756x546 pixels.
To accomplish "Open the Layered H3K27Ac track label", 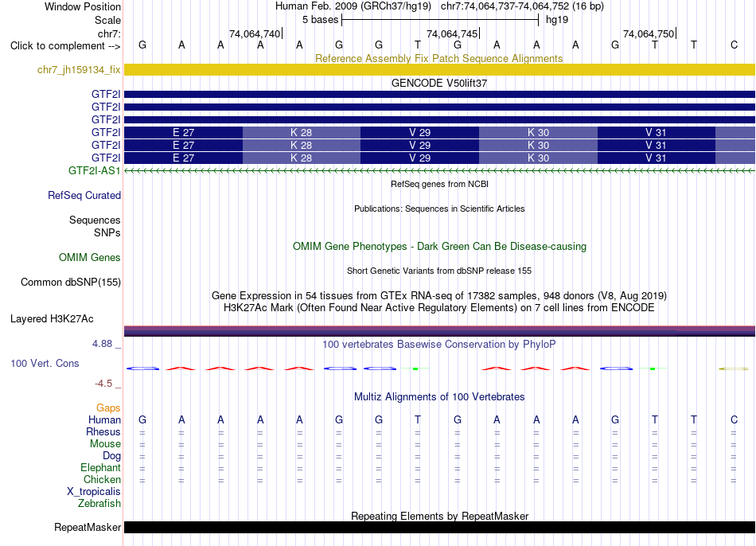I will 52,319.
